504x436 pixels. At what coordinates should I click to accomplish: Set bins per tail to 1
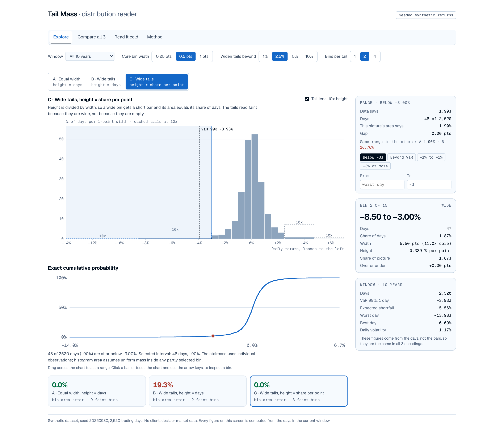click(355, 56)
